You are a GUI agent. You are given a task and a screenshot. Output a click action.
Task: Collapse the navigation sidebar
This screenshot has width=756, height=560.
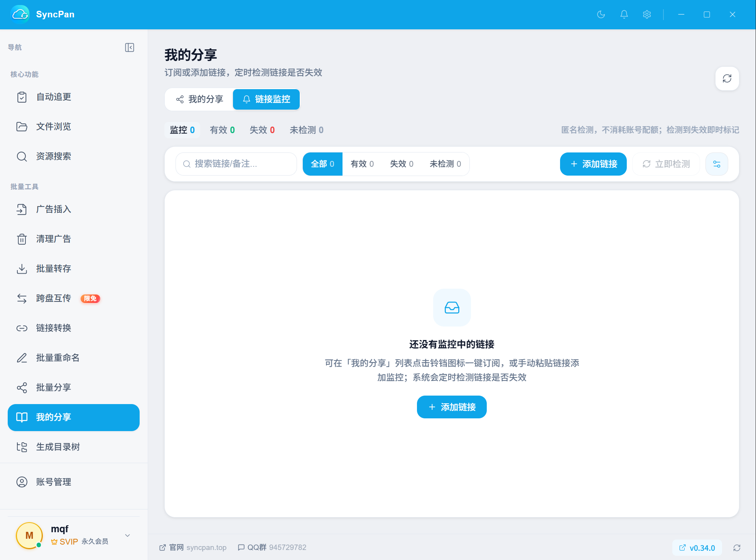click(x=130, y=47)
